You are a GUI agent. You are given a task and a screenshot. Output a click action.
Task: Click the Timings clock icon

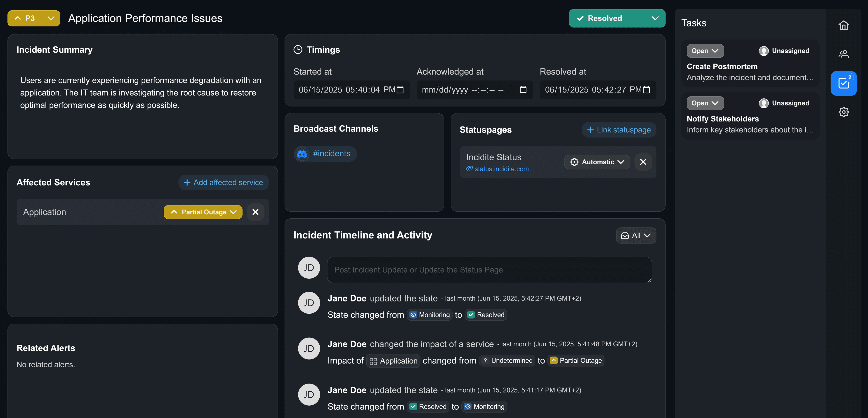(298, 50)
